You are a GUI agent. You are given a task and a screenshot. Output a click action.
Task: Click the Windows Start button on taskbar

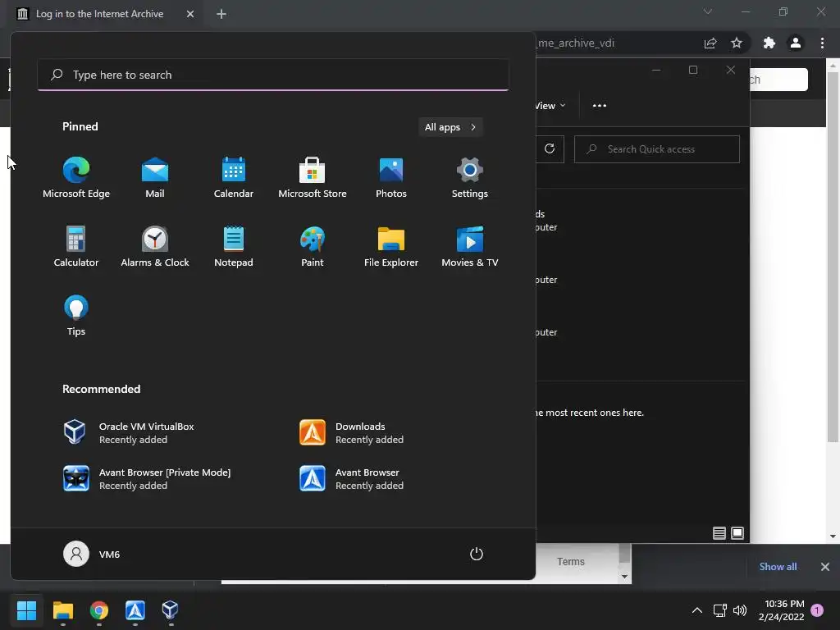[x=26, y=609]
